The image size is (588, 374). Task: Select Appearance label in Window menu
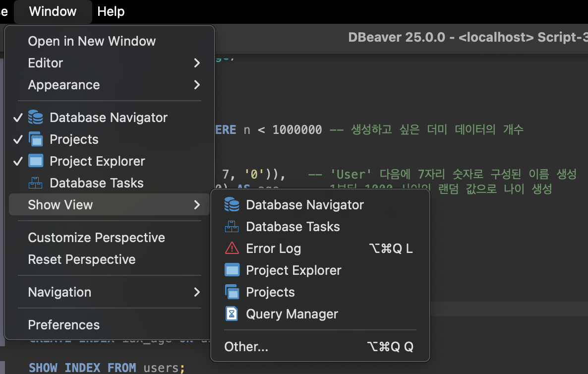coord(64,85)
